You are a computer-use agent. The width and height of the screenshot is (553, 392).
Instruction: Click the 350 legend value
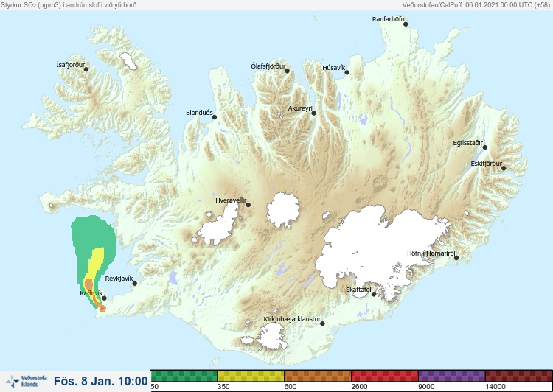(223, 387)
